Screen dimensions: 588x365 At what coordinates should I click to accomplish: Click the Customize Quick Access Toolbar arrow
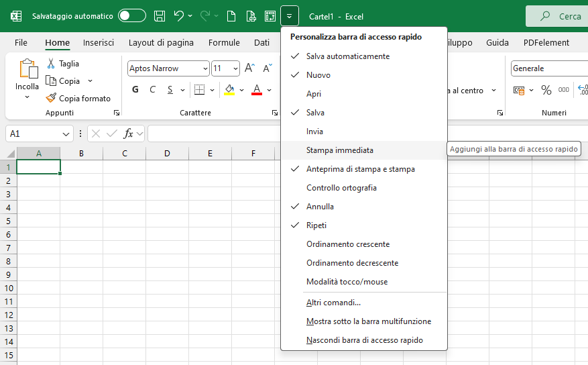coord(290,16)
